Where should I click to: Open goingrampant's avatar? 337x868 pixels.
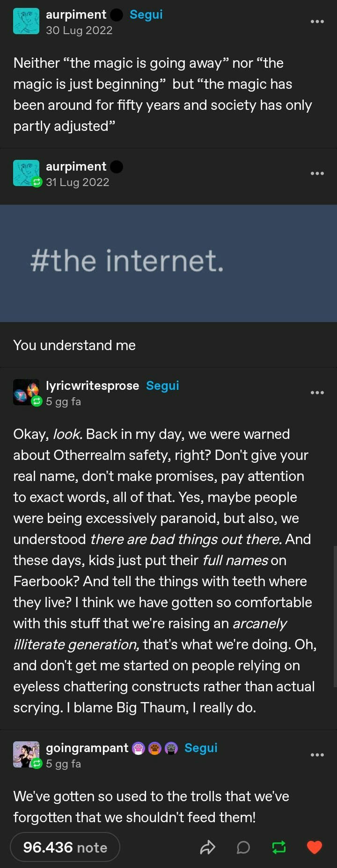pyautogui.click(x=26, y=754)
